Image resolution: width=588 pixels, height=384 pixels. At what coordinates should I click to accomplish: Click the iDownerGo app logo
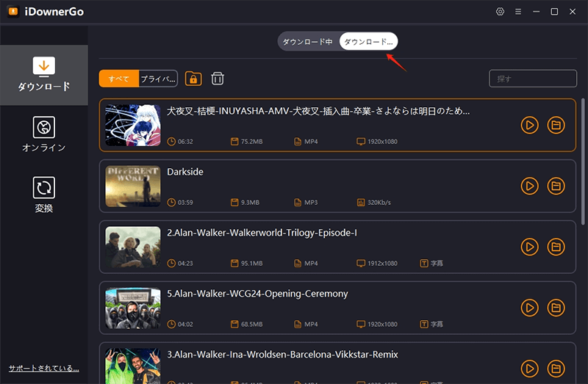pos(13,12)
